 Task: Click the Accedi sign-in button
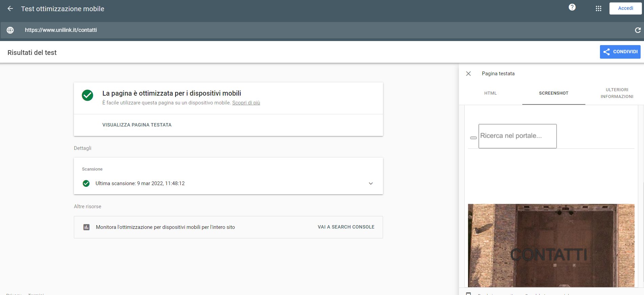[x=625, y=8]
